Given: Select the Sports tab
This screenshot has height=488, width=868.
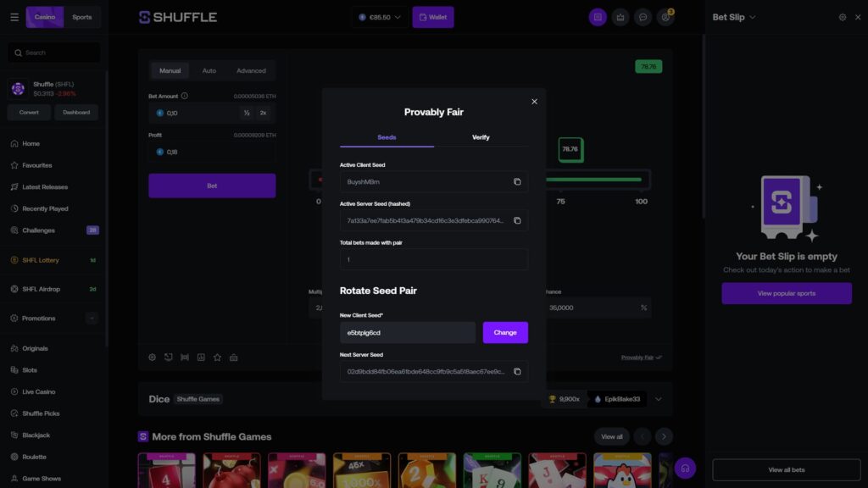Looking at the screenshot, I should click(82, 17).
